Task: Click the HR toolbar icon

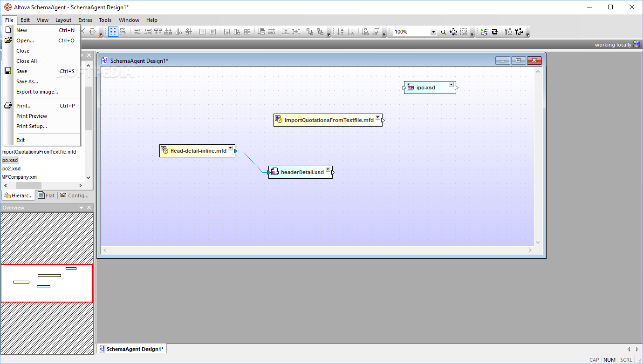Action: (212, 32)
